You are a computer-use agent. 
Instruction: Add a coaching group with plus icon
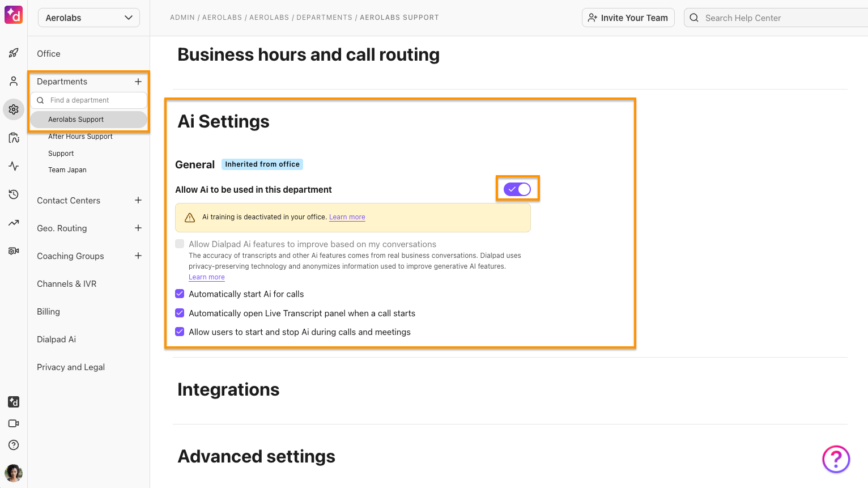click(138, 256)
